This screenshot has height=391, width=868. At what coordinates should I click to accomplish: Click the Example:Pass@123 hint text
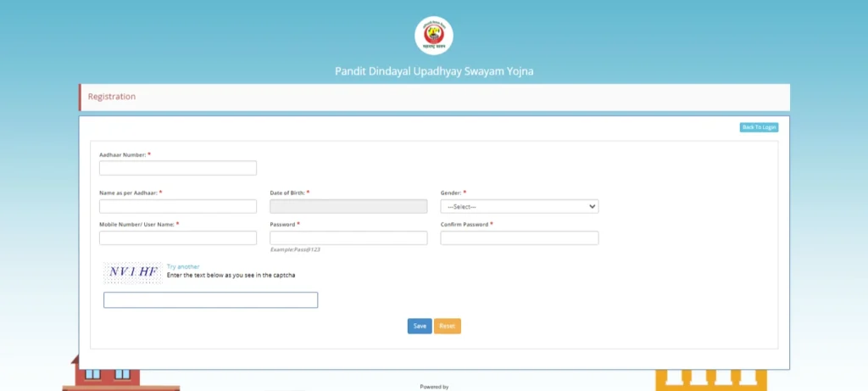(x=295, y=249)
